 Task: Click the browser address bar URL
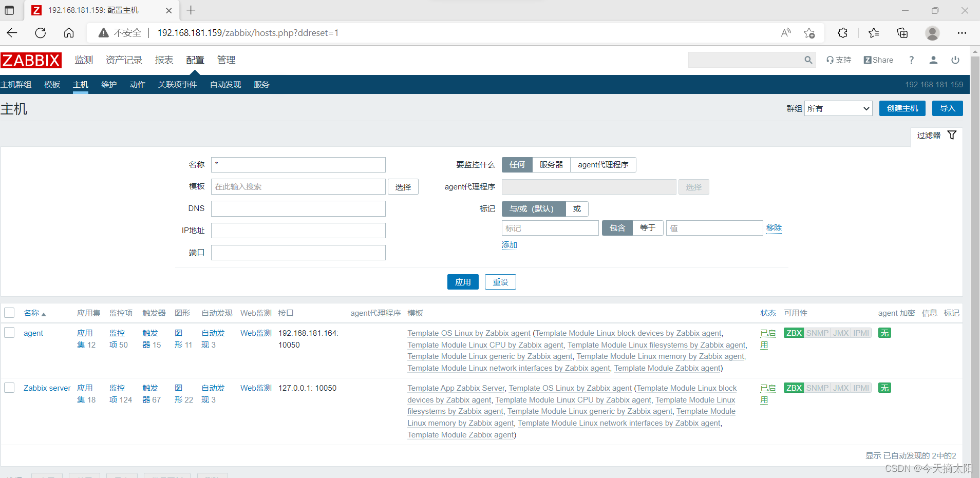click(248, 33)
